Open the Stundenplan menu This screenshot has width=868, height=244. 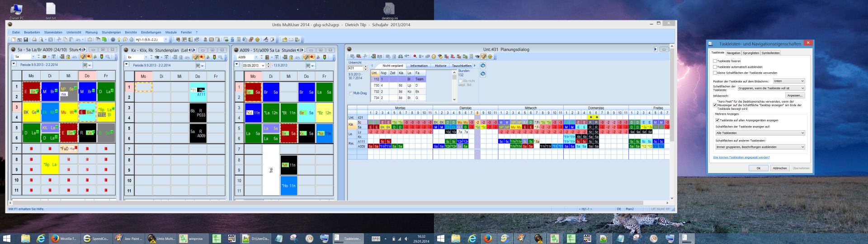coord(111,33)
